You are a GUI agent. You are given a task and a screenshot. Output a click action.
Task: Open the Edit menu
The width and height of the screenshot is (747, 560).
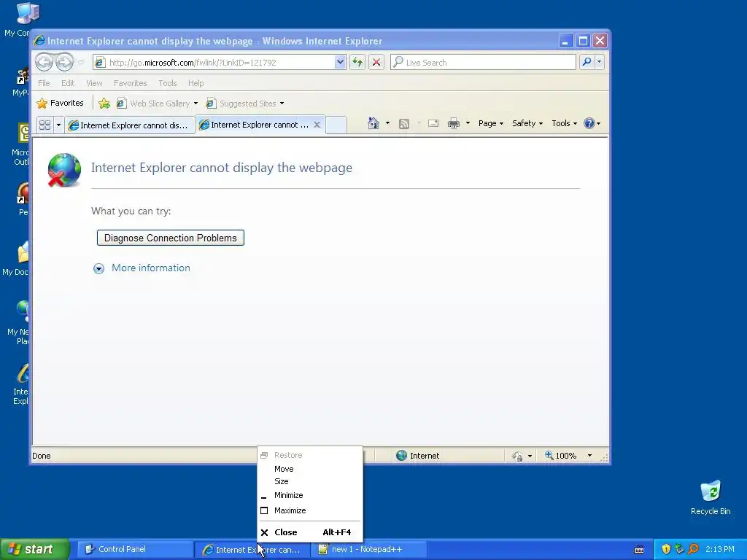[x=68, y=83]
